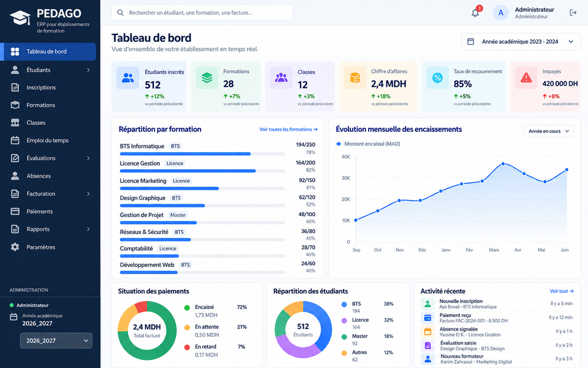Click the Paiements card icon in sidebar

click(x=15, y=212)
